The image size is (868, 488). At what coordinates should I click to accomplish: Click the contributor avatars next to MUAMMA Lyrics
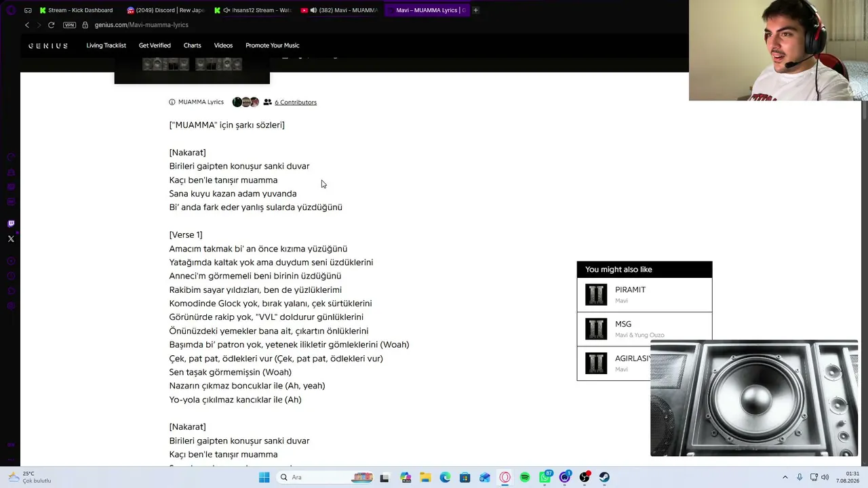245,102
